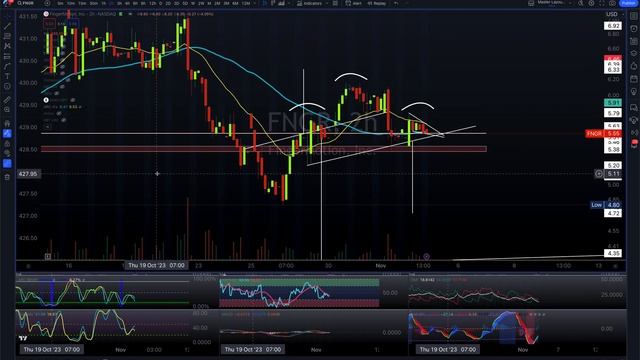The width and height of the screenshot is (640, 360).
Task: Start Bar Replay mode
Action: coord(376,3)
